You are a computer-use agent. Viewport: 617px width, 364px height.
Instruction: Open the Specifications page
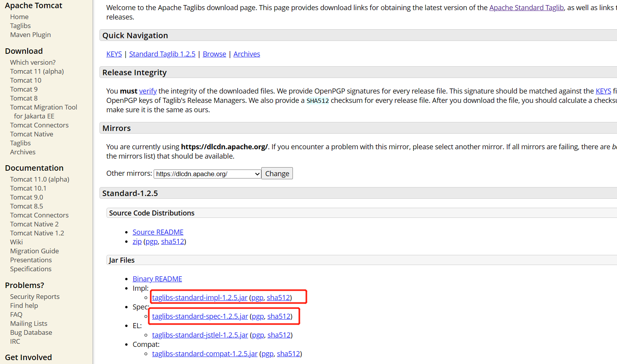(x=31, y=269)
